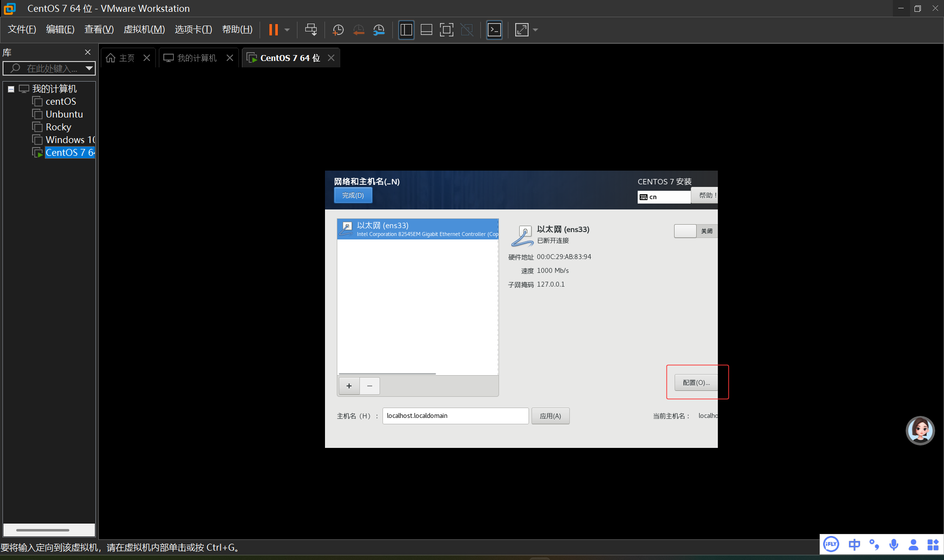Select the CentOS 7 64 library entry
Screen dimensions: 944x560
pos(70,153)
